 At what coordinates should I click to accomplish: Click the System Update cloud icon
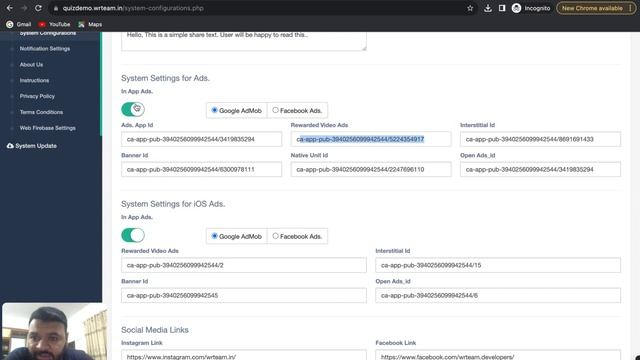10,146
